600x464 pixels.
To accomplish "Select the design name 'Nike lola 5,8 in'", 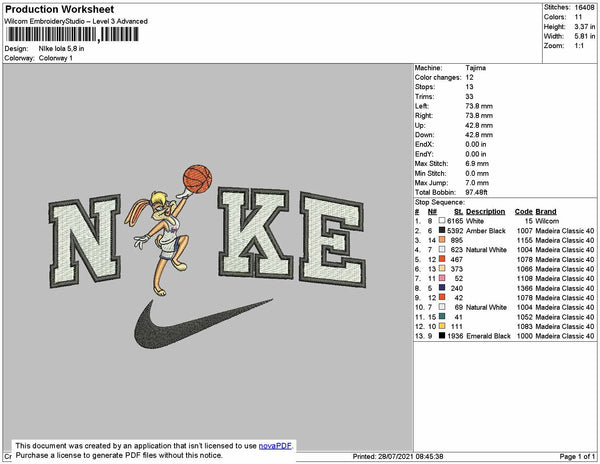I will tap(61, 49).
